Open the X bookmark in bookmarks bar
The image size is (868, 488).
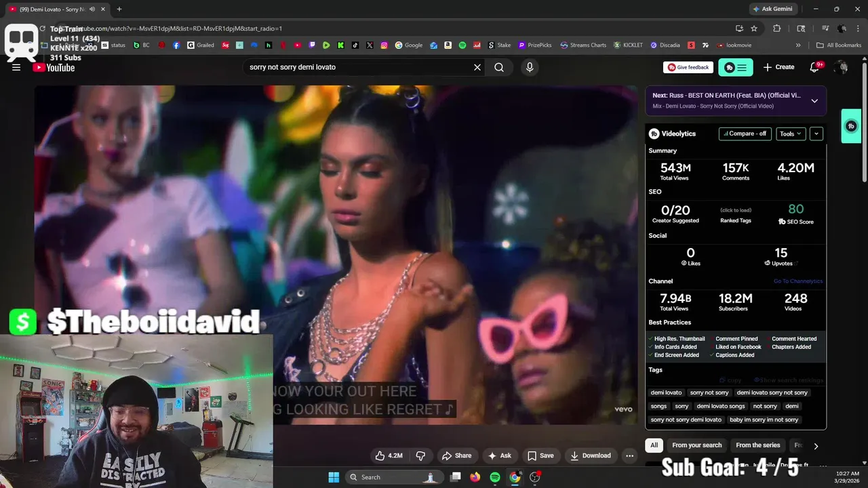(370, 45)
